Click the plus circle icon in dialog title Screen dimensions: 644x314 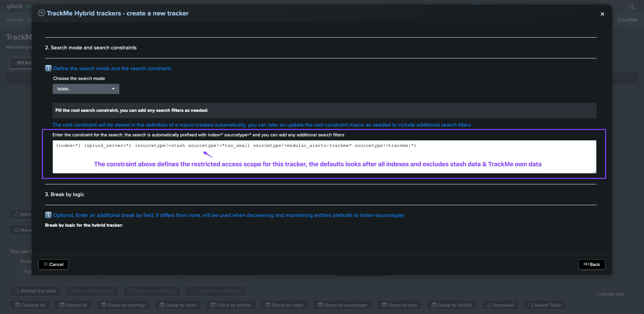42,13
